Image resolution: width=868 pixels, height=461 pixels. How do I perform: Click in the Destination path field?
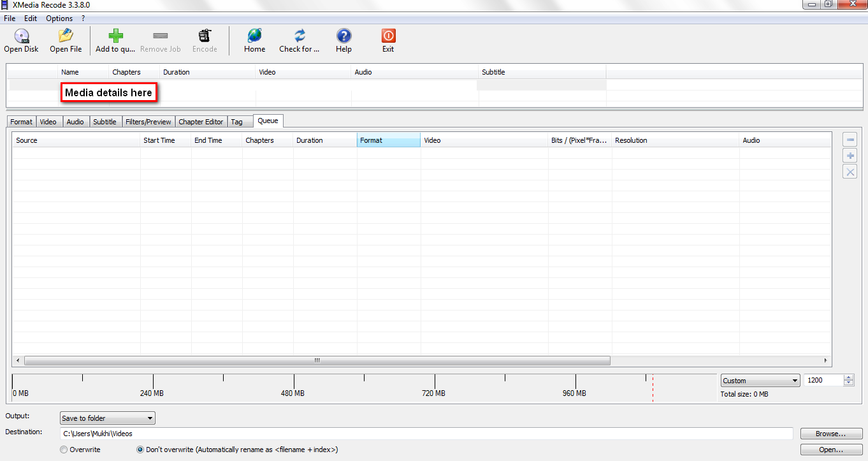426,434
